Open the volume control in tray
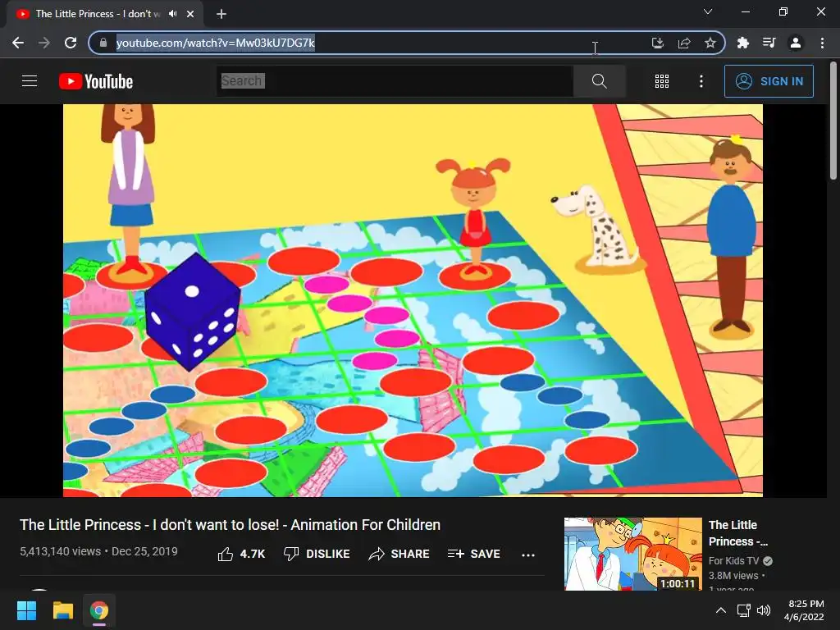Screen dimensions: 840x630 coord(764,610)
